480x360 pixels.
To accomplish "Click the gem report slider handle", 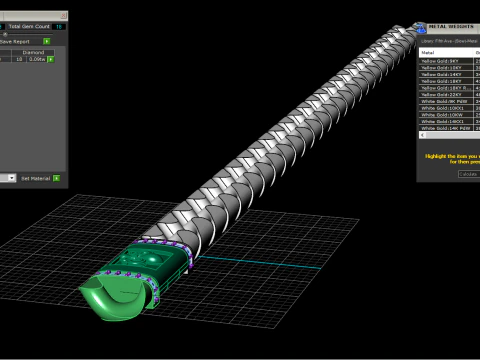I will point(5,34).
